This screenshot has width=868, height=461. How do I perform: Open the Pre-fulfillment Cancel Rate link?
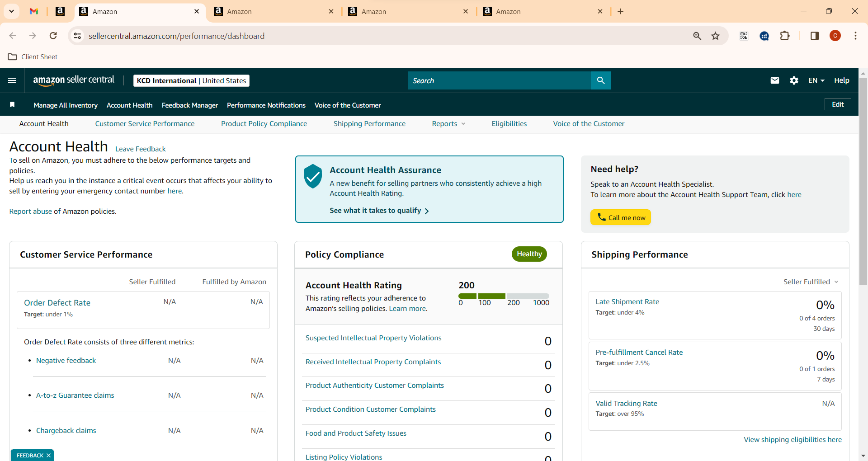point(639,352)
